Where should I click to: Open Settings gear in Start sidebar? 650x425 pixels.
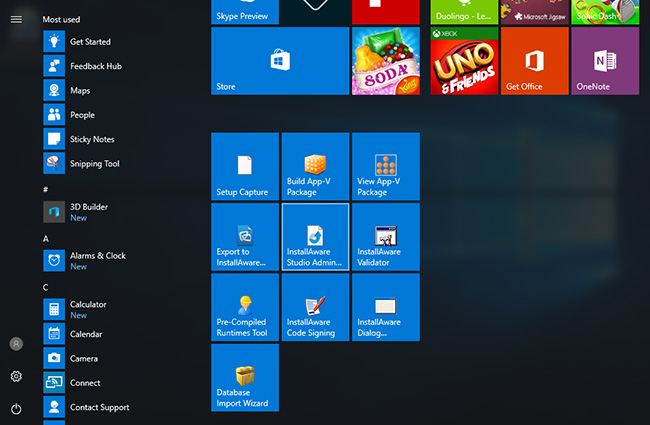pos(16,376)
